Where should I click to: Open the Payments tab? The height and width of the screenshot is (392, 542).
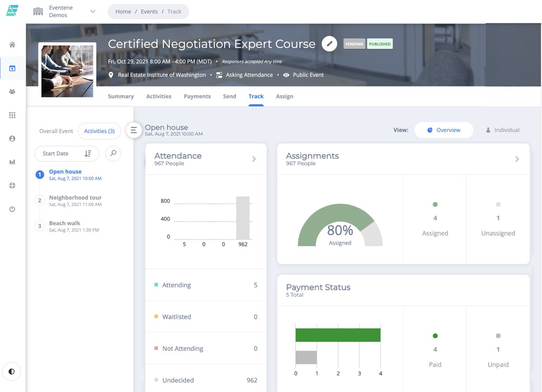tap(197, 96)
